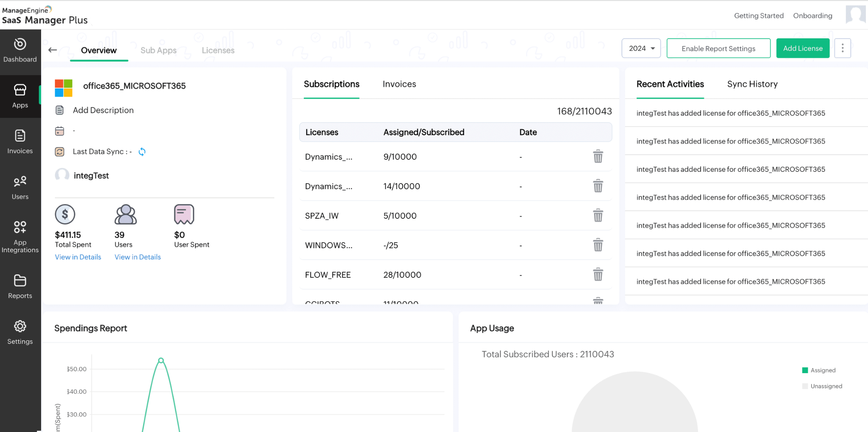Select the Subscriptions tab

click(331, 84)
